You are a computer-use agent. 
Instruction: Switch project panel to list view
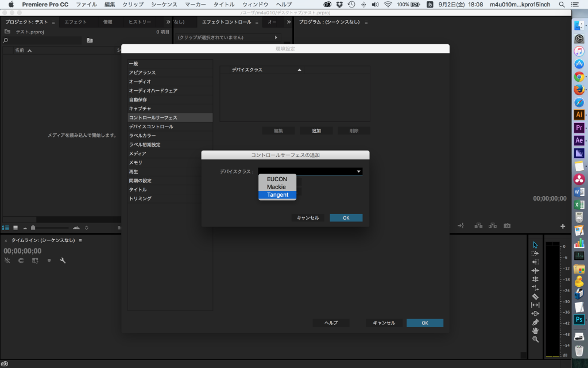click(6, 227)
